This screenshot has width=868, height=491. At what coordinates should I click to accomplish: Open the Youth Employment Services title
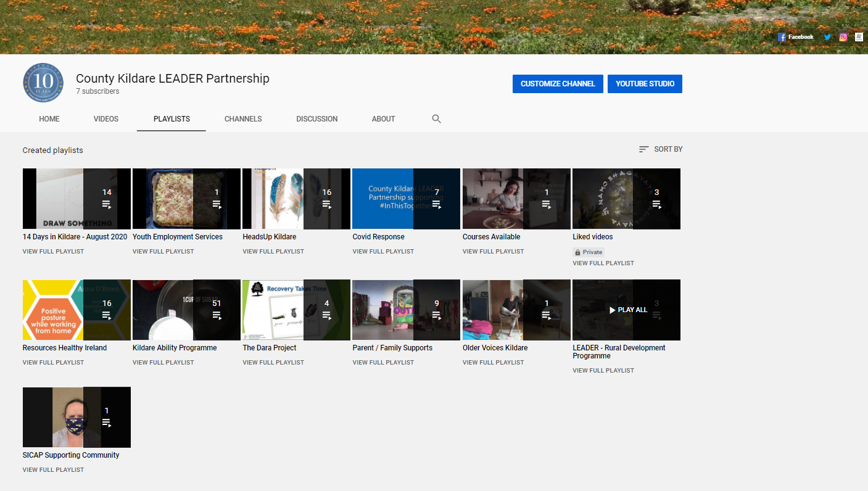pyautogui.click(x=178, y=237)
